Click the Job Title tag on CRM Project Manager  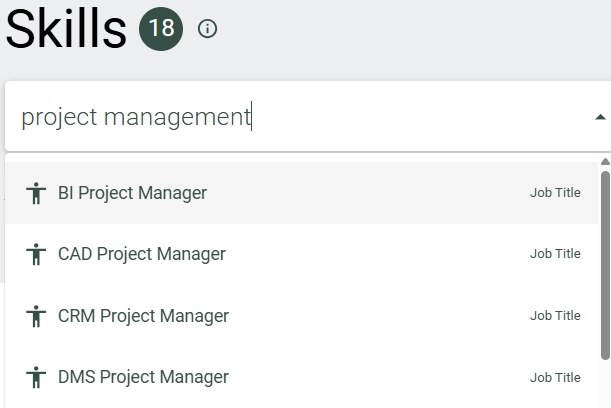pyautogui.click(x=555, y=315)
